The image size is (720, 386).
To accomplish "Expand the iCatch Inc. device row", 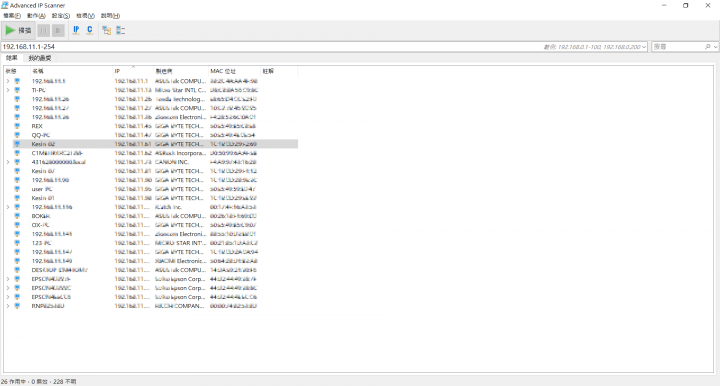I will (8, 207).
